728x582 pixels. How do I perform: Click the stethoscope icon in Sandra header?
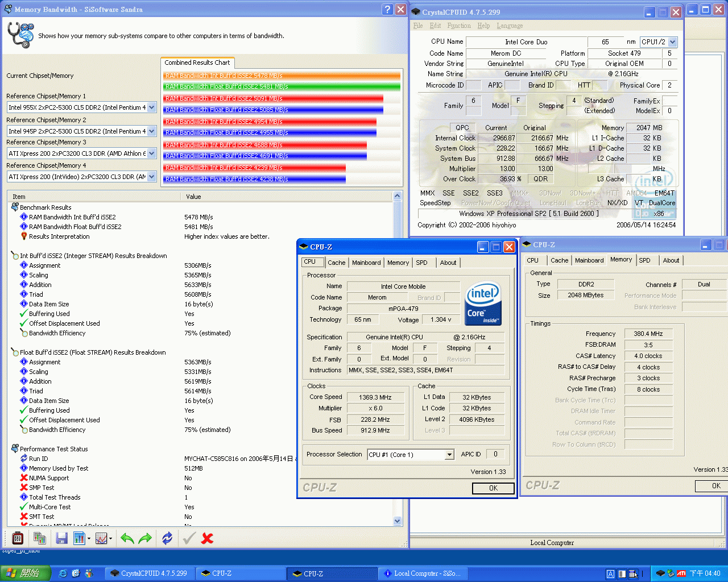(x=20, y=35)
